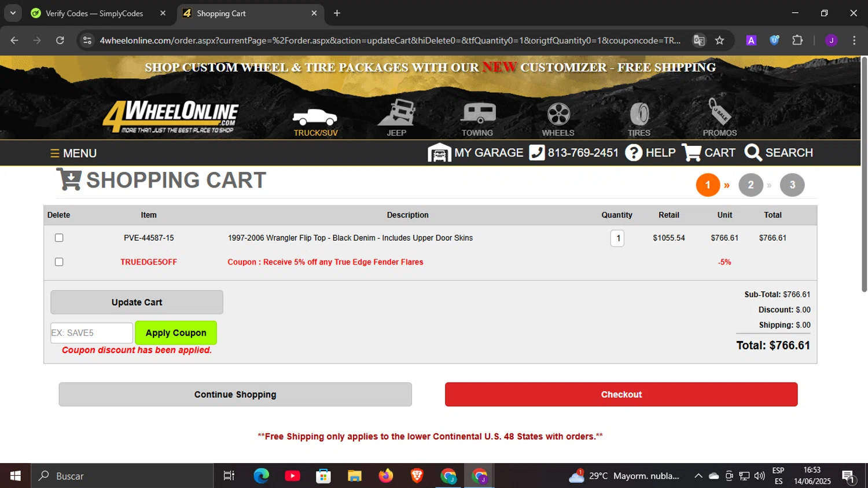Open Microsoft Store from taskbar
The height and width of the screenshot is (488, 868).
coord(323,476)
